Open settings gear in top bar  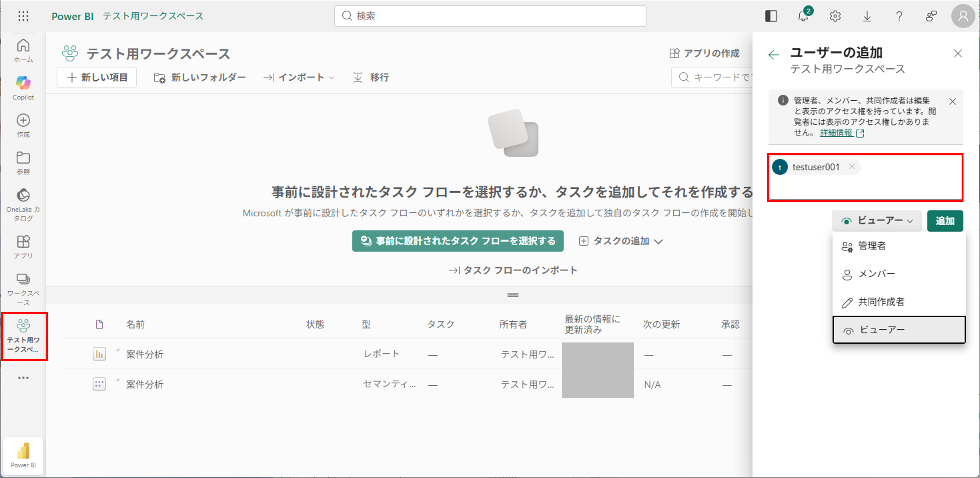point(835,16)
